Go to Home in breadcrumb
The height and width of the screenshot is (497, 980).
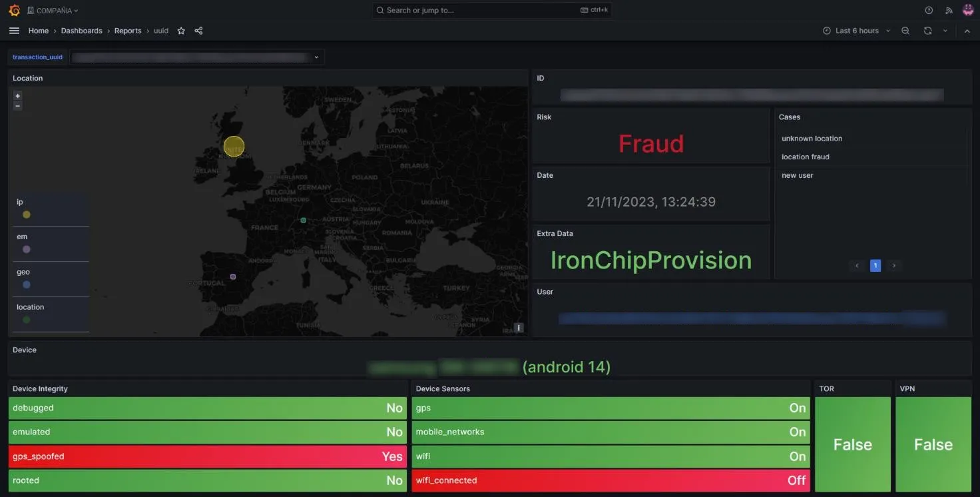[x=39, y=31]
